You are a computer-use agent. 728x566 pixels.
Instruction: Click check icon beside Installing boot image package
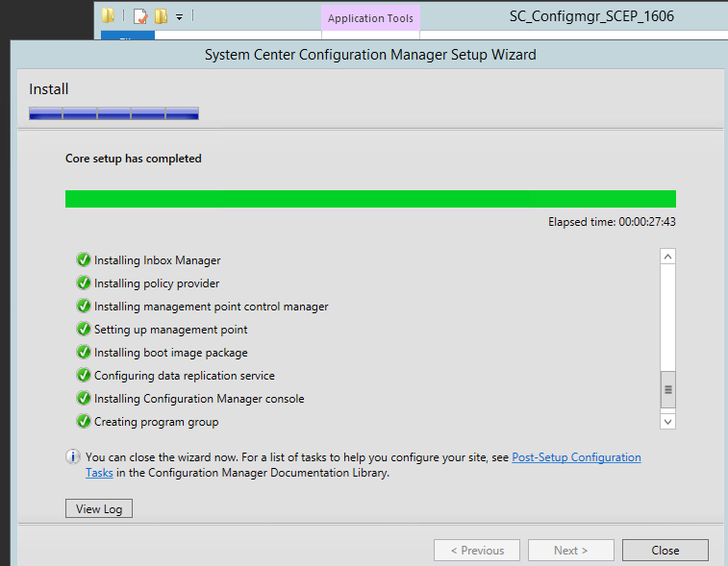tap(84, 352)
